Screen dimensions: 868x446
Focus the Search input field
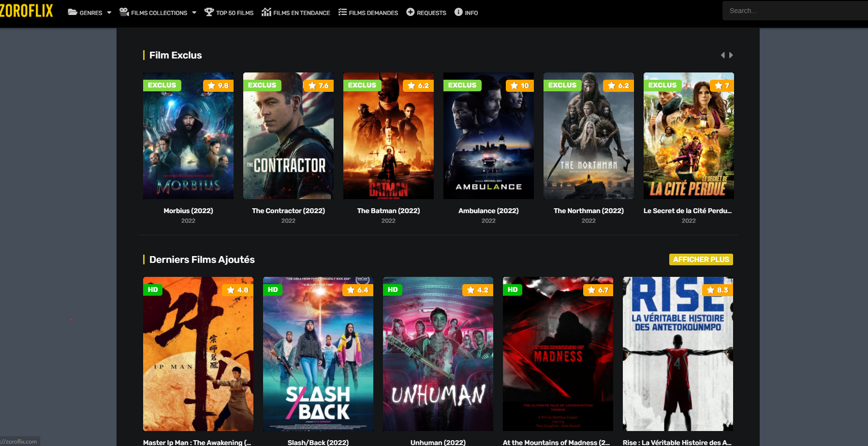click(x=795, y=11)
